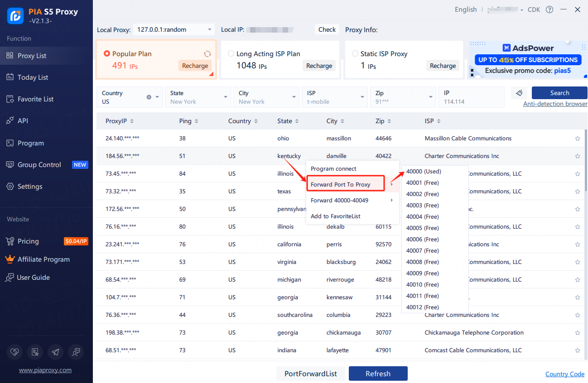The height and width of the screenshot is (383, 588).
Task: Click Recharge on Static ISP Proxy card
Action: 443,66
